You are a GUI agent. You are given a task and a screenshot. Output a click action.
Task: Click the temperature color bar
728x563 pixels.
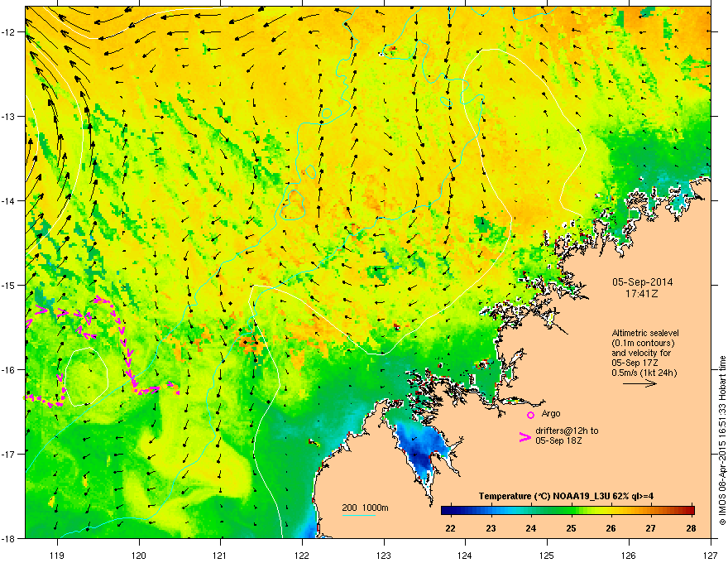point(568,510)
